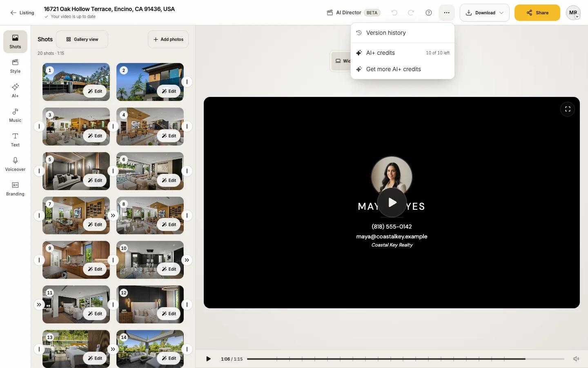Edit shot 12 bedroom photo

[x=169, y=314]
